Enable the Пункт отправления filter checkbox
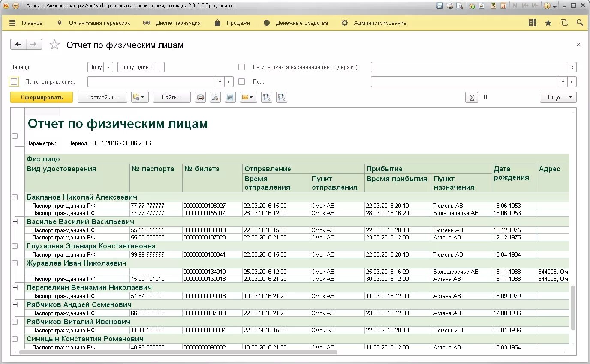 pyautogui.click(x=14, y=81)
